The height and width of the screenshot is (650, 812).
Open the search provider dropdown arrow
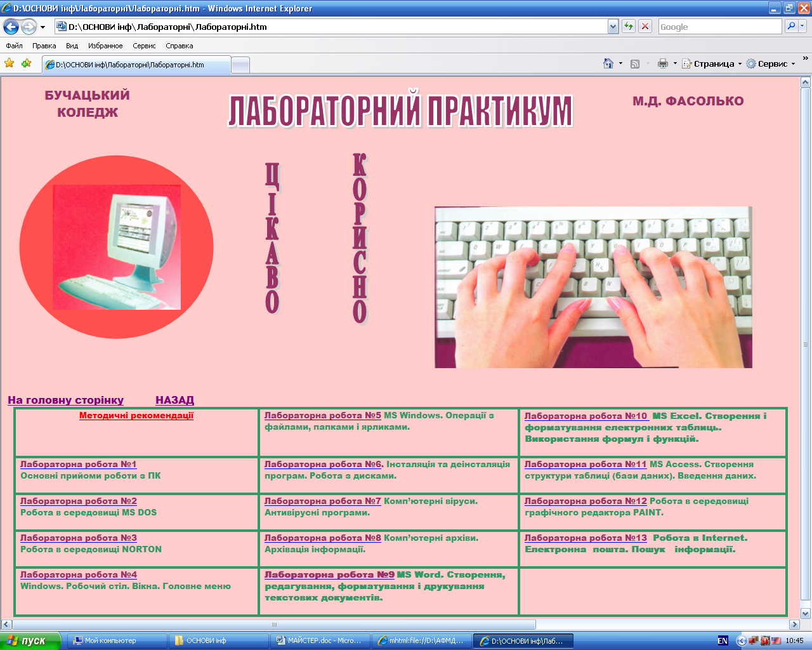[802, 27]
